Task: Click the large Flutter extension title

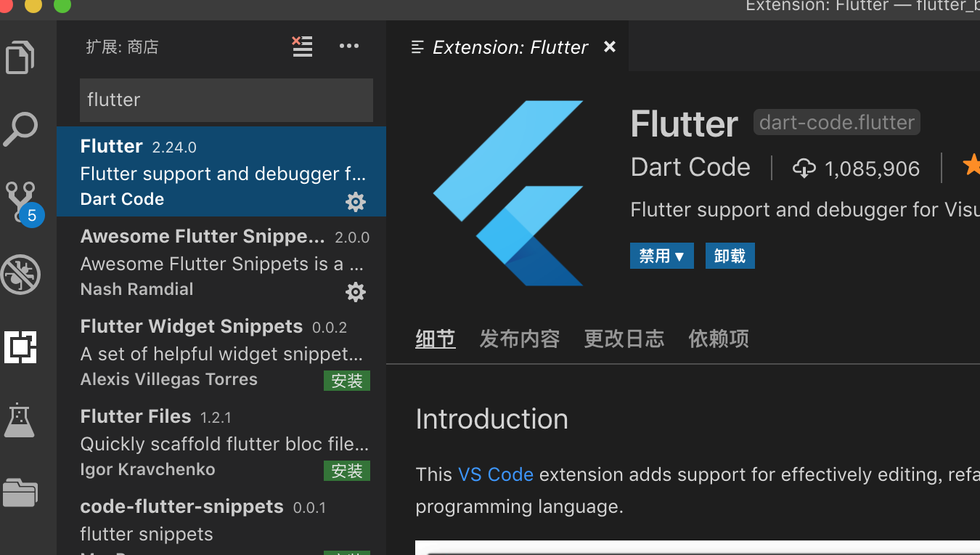Action: tap(685, 123)
